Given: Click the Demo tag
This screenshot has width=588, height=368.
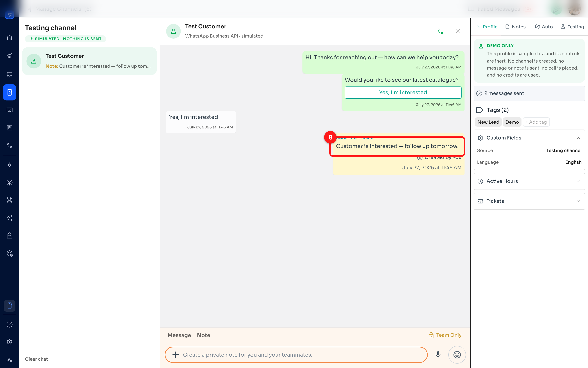Looking at the screenshot, I should (512, 122).
